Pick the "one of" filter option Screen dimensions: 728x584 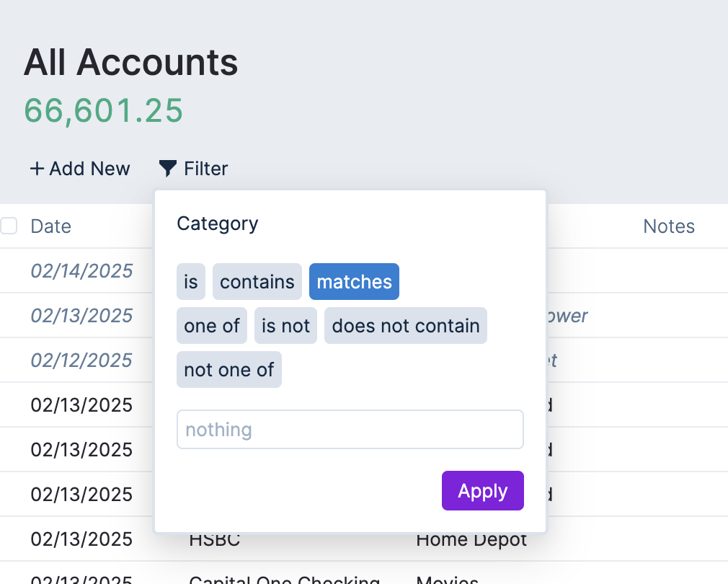point(212,326)
